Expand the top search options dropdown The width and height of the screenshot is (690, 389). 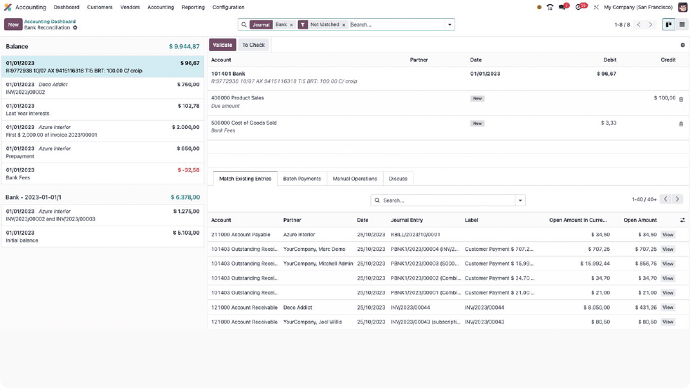pyautogui.click(x=449, y=25)
